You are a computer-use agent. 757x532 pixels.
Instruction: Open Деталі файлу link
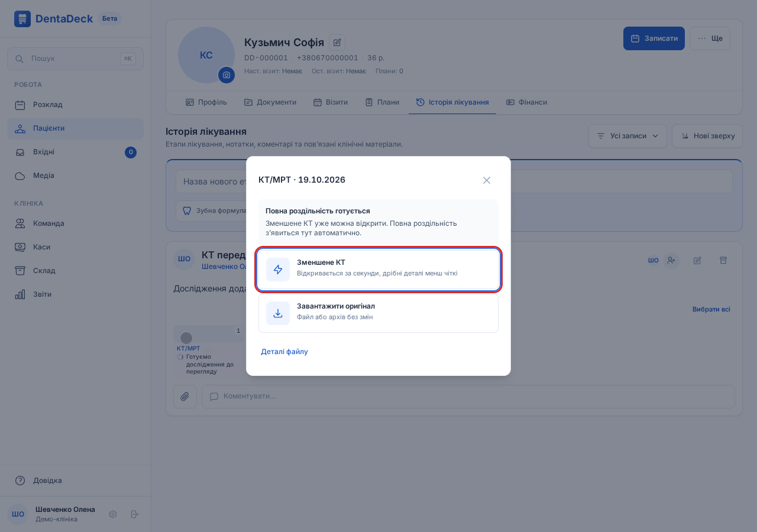click(284, 352)
